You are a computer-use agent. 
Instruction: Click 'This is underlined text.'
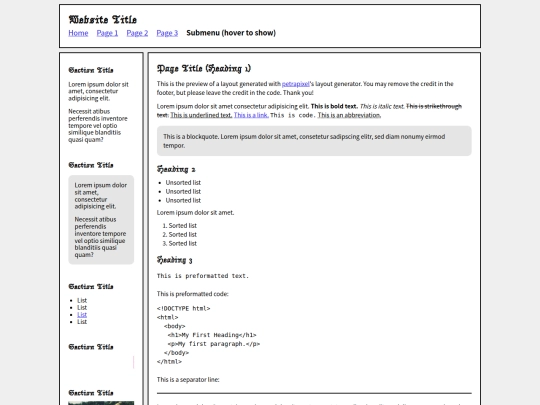[201, 115]
